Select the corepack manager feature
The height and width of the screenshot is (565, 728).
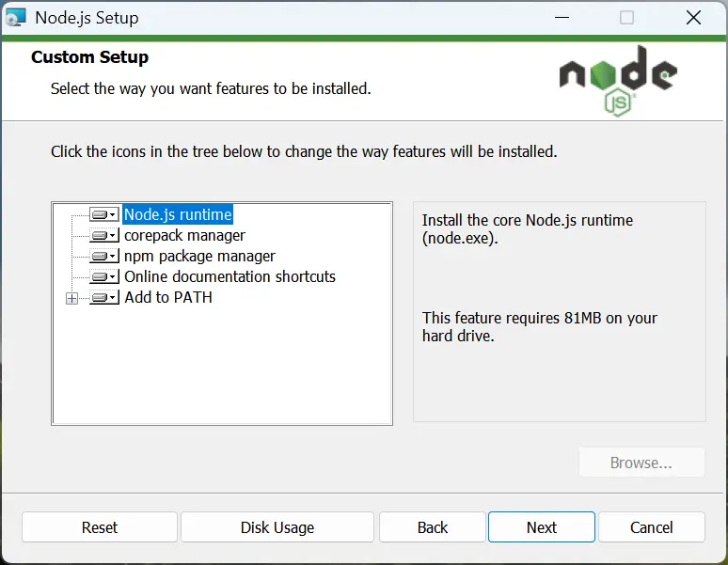[184, 235]
